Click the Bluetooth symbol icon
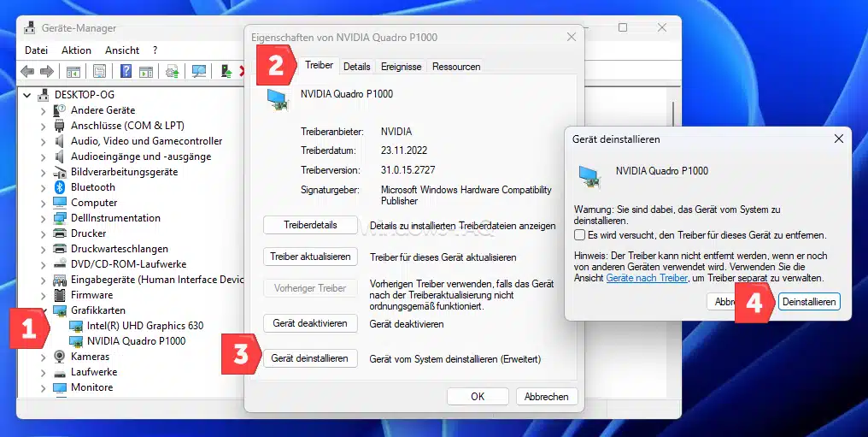Image resolution: width=868 pixels, height=437 pixels. (60, 187)
